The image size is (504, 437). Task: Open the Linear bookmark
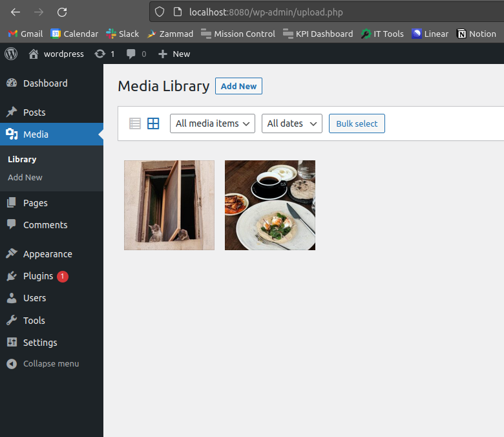click(x=430, y=34)
